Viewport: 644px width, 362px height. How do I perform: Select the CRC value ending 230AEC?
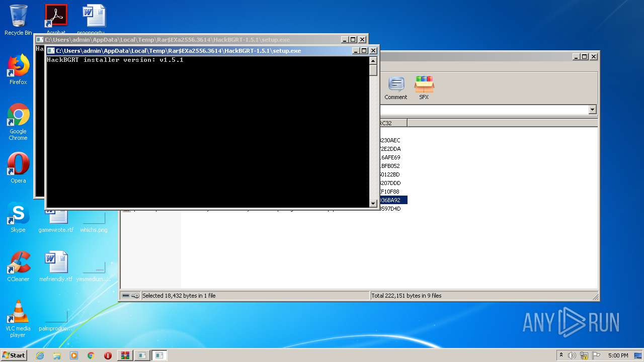[x=390, y=140]
